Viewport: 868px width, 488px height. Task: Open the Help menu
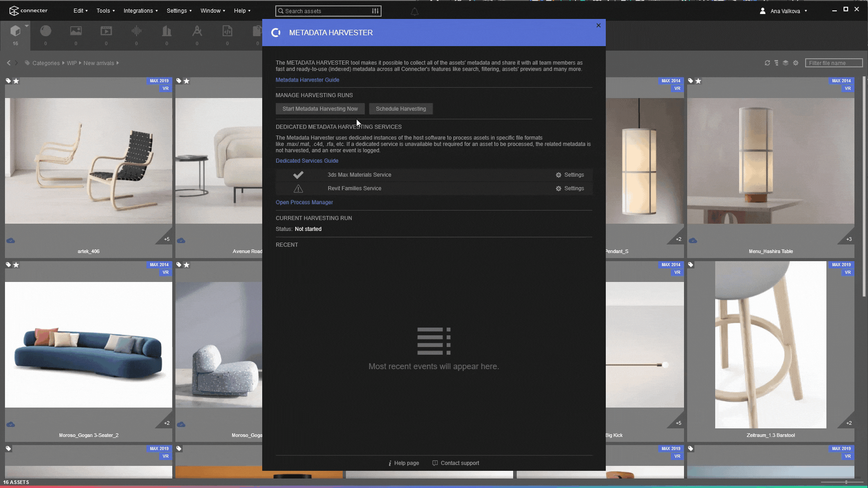click(242, 11)
